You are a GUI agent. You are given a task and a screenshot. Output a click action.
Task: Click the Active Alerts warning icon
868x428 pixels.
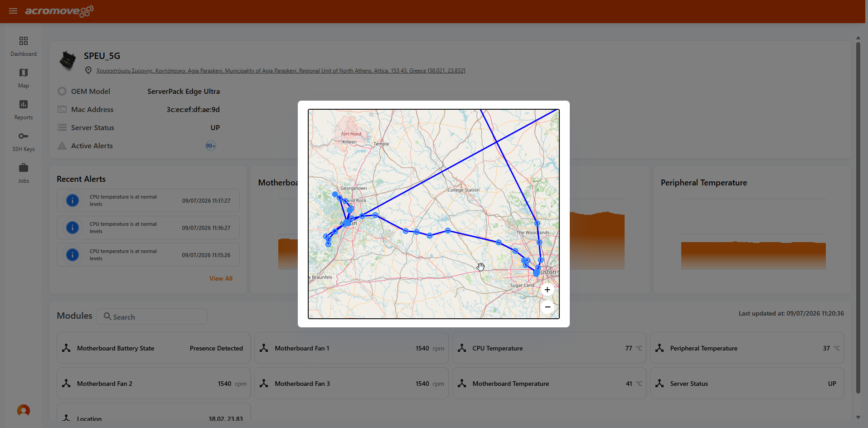pyautogui.click(x=62, y=146)
